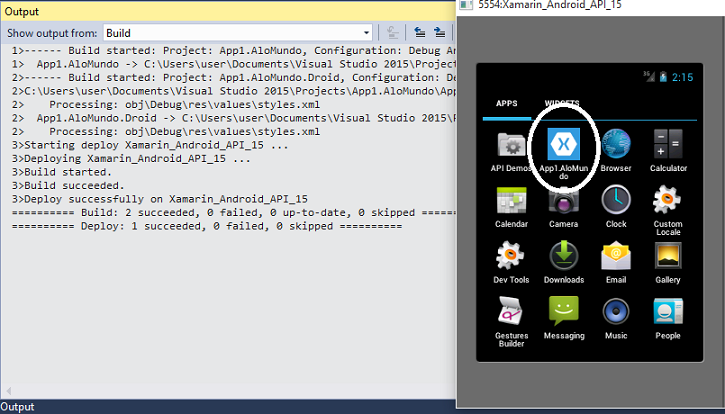The width and height of the screenshot is (725, 414).
Task: Click the clear output toolbar icon
Action: click(x=393, y=32)
